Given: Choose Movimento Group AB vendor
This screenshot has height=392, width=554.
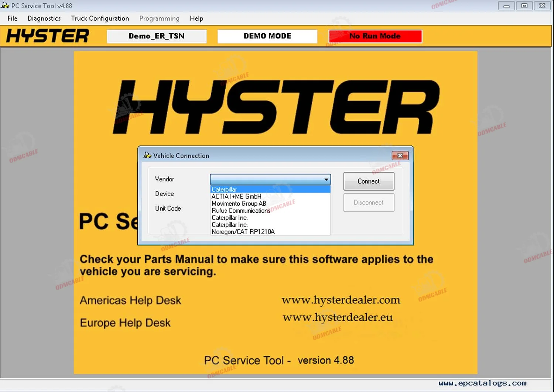Looking at the screenshot, I should (x=239, y=204).
